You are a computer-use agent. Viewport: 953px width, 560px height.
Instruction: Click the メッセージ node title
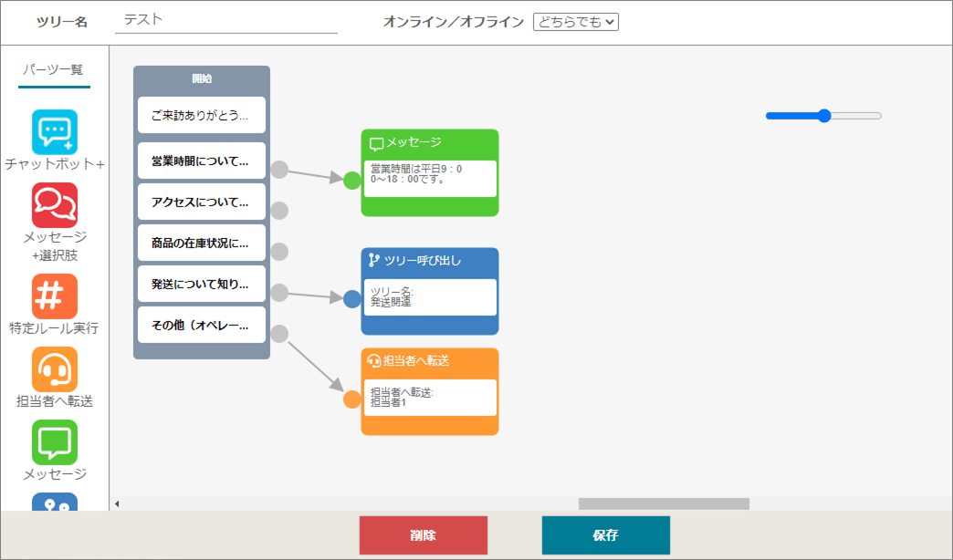click(x=414, y=142)
